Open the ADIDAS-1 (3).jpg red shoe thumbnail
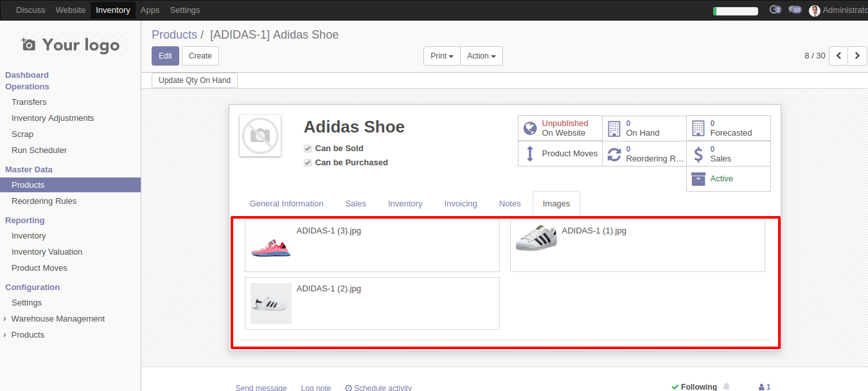Image resolution: width=868 pixels, height=391 pixels. pyautogui.click(x=270, y=246)
